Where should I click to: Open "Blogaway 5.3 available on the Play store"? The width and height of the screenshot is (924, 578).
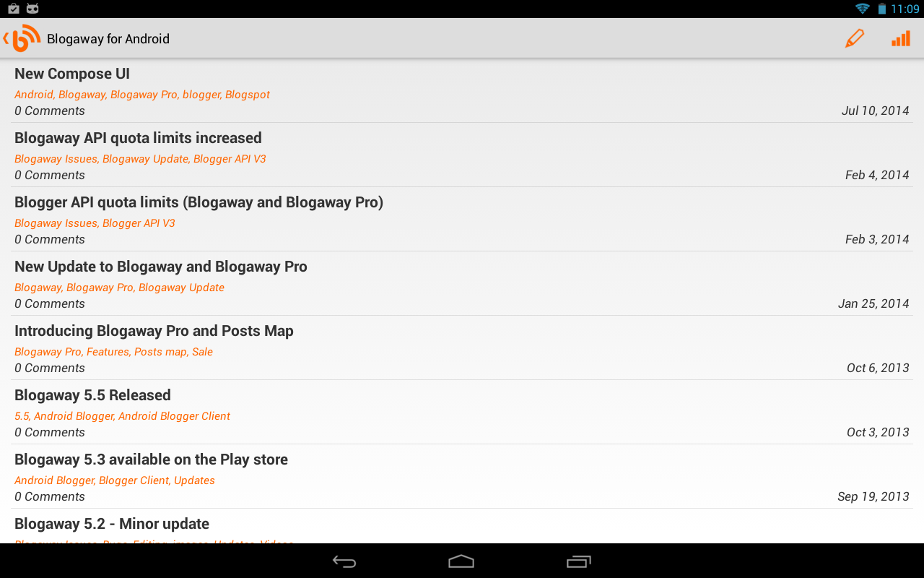tap(462, 477)
